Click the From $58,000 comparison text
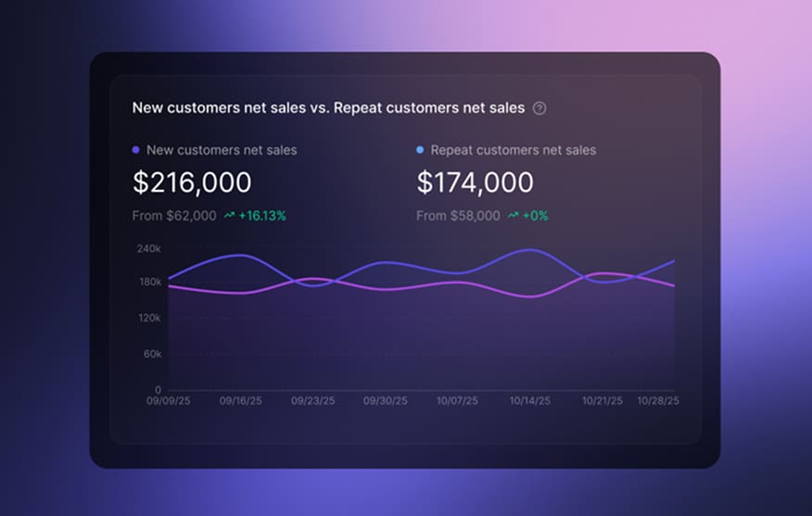Image resolution: width=812 pixels, height=516 pixels. [458, 216]
